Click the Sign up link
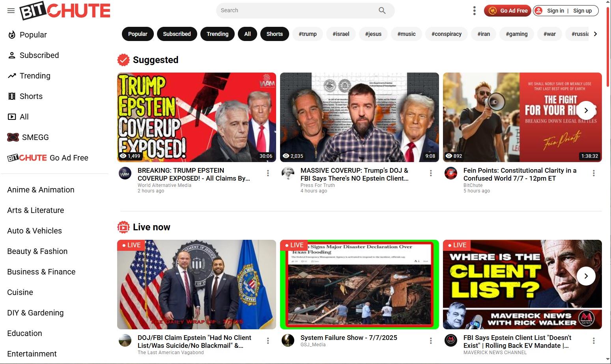This screenshot has width=611, height=364. (582, 11)
